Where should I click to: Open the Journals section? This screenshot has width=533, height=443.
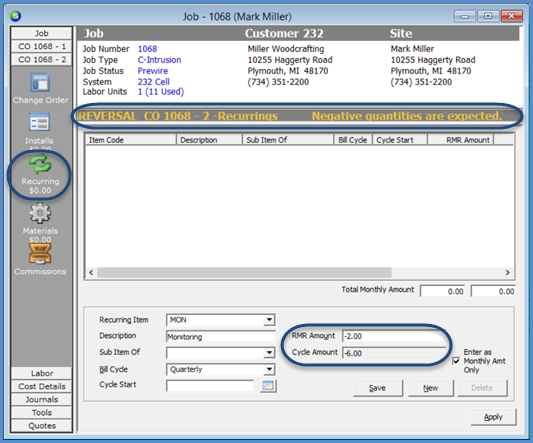[41, 399]
